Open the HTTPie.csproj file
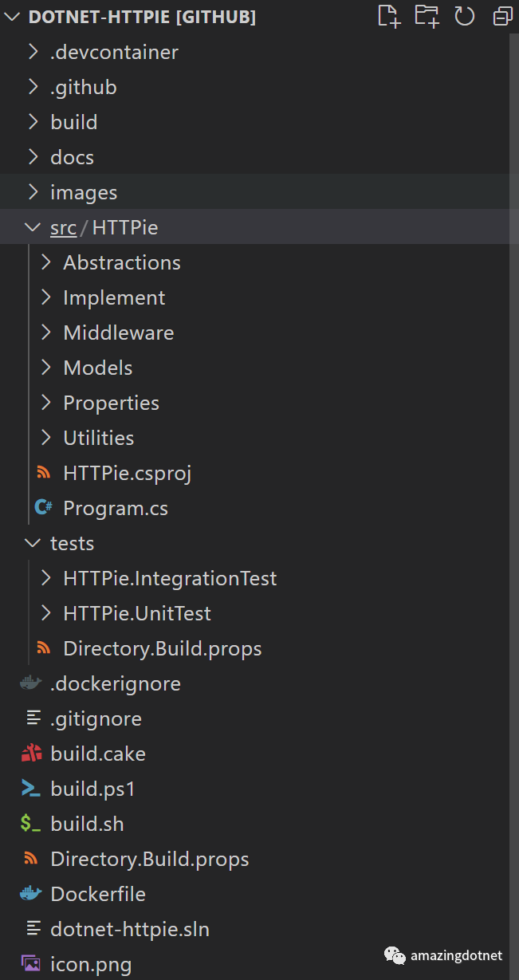519x980 pixels. pos(127,473)
